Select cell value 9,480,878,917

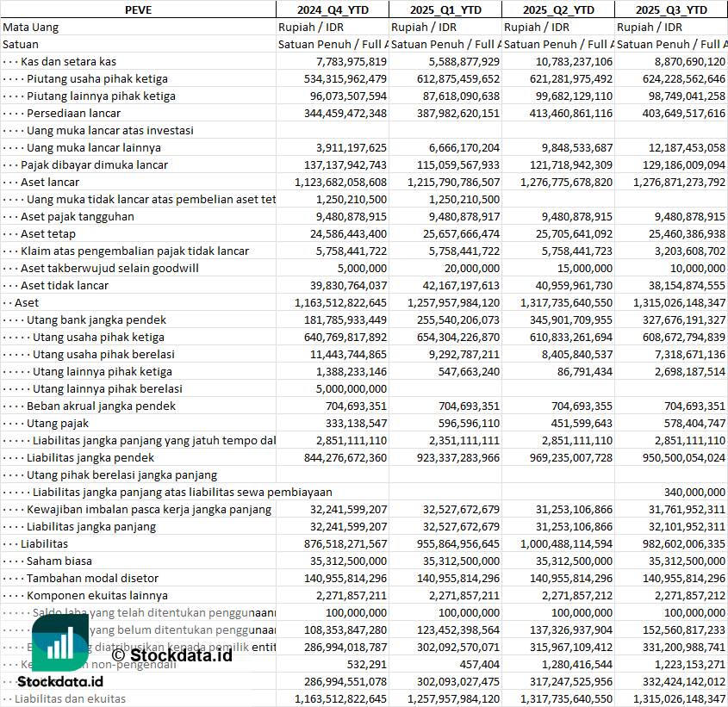[x=464, y=216]
